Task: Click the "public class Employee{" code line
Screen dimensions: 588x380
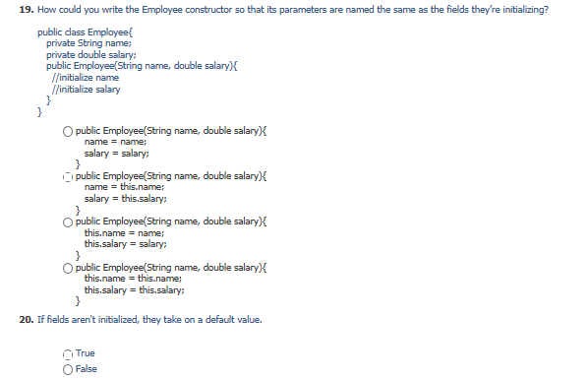Action: (86, 32)
